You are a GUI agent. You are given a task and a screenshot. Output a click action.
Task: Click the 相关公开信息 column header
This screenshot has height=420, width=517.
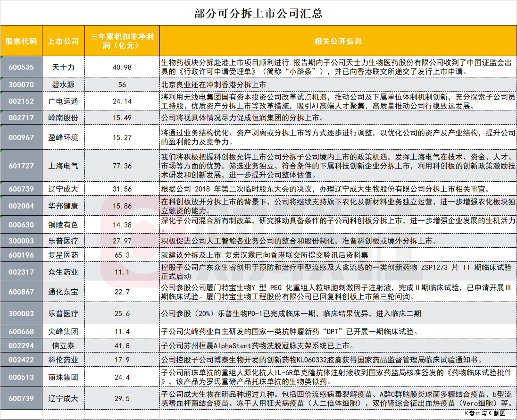point(338,41)
